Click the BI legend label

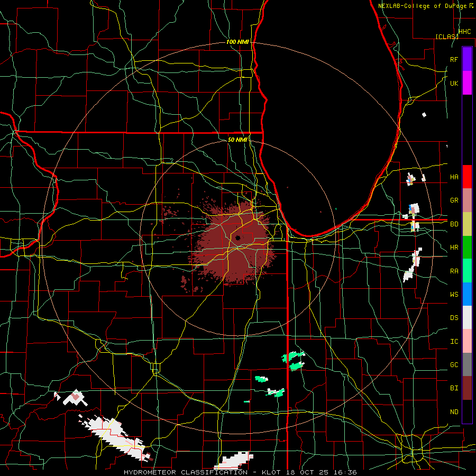coord(454,388)
